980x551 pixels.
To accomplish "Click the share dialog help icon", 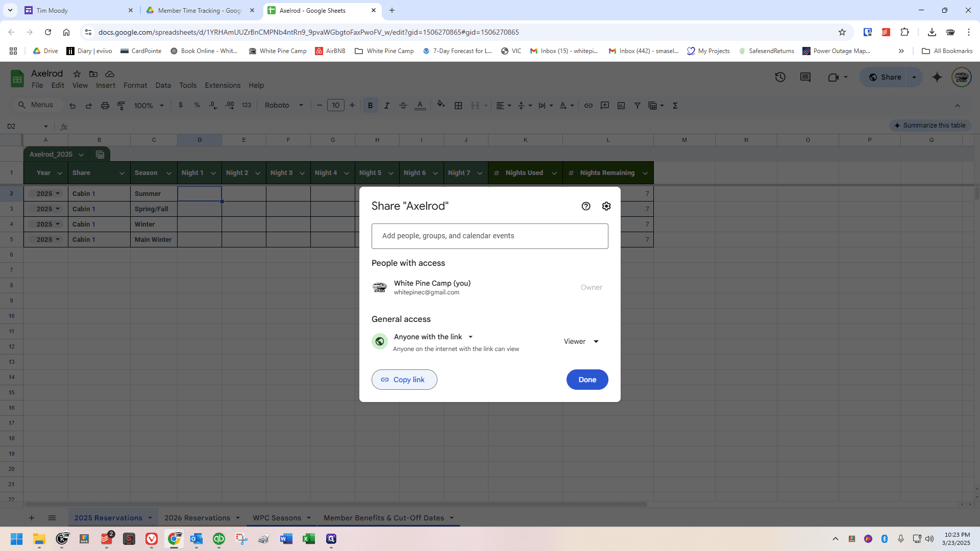I will coord(586,206).
